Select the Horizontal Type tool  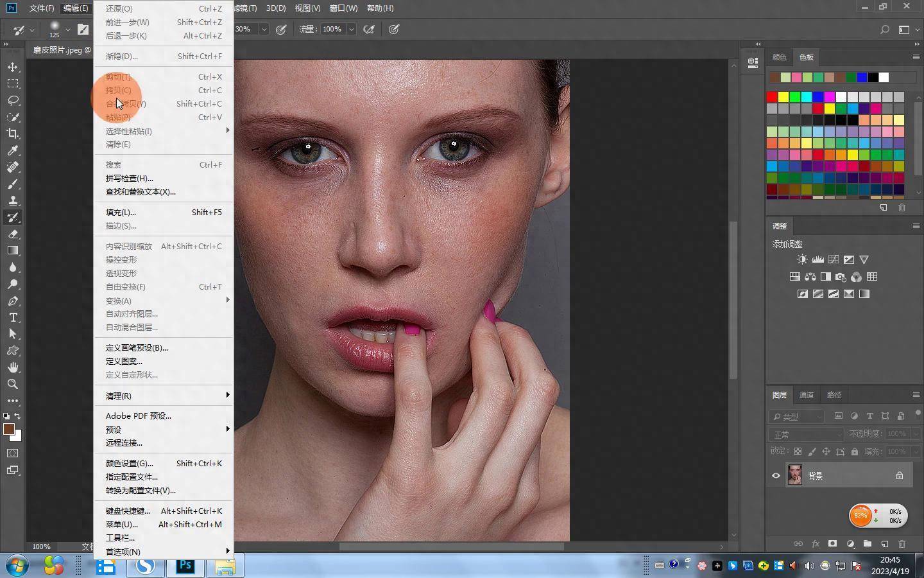point(13,317)
